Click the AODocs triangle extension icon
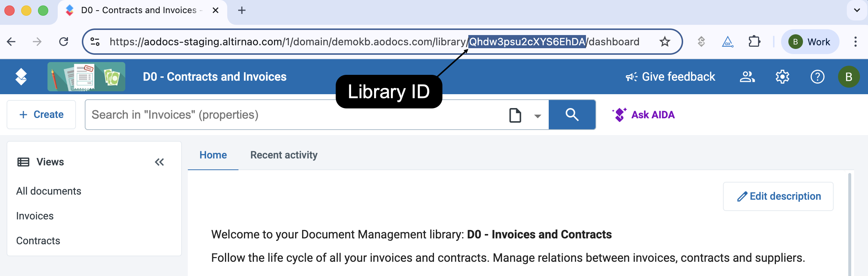 728,42
